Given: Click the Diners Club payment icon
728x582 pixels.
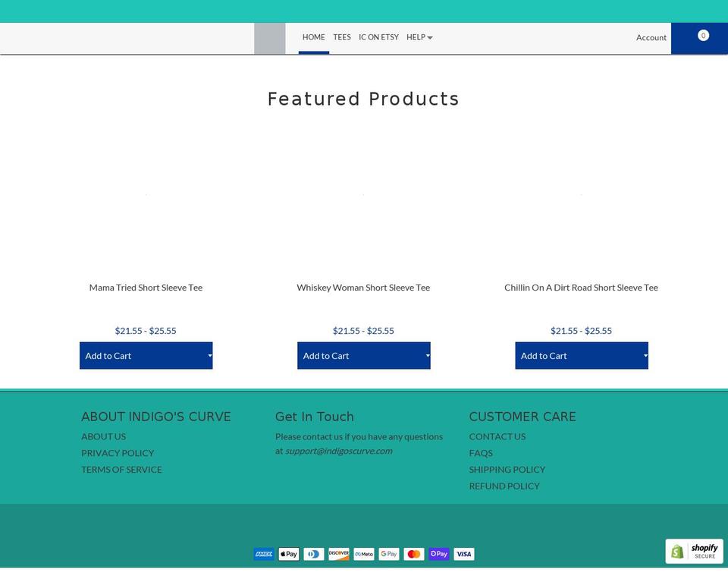Looking at the screenshot, I should [314, 554].
